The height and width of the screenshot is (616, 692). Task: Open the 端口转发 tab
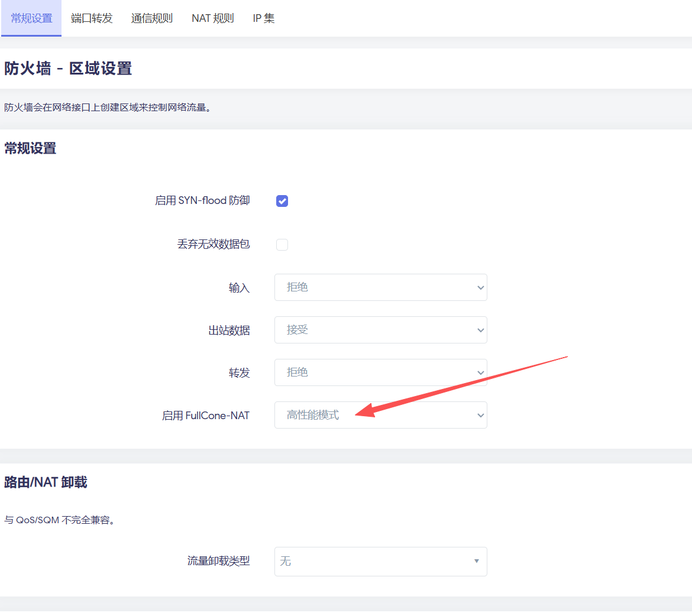(92, 18)
